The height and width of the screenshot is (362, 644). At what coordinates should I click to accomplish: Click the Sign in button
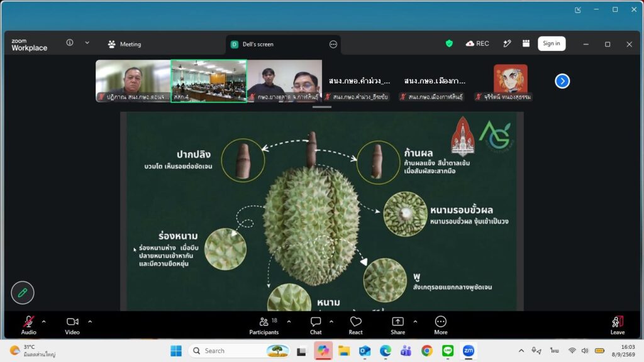point(551,43)
